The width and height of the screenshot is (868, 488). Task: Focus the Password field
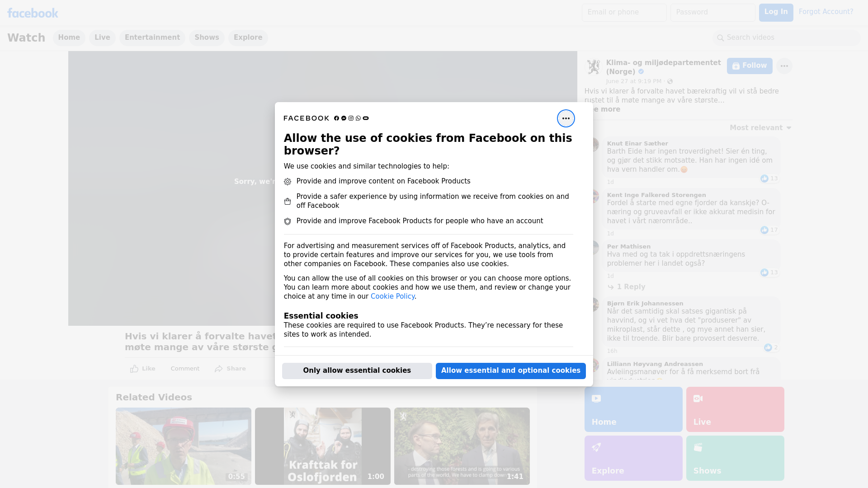click(712, 12)
